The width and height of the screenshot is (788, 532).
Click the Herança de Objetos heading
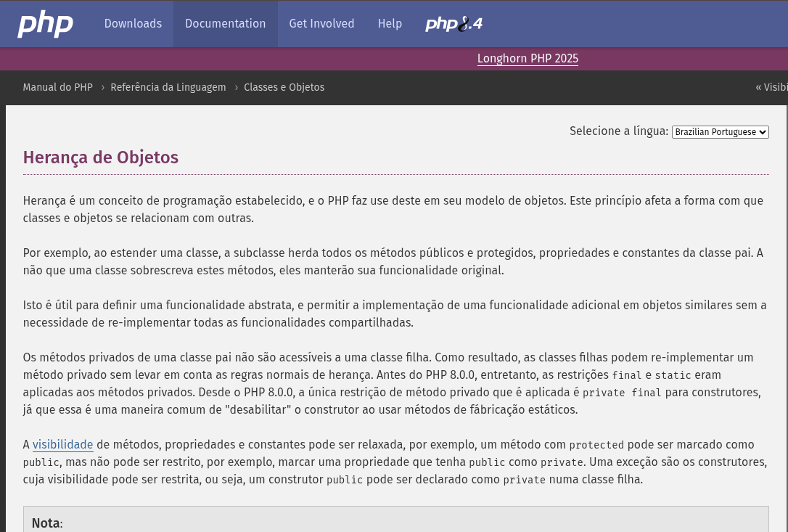click(101, 157)
